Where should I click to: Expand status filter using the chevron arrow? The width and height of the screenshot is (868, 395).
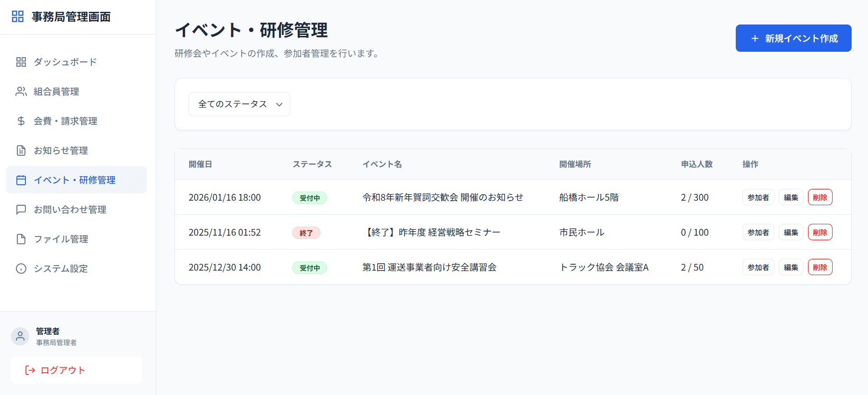point(279,104)
